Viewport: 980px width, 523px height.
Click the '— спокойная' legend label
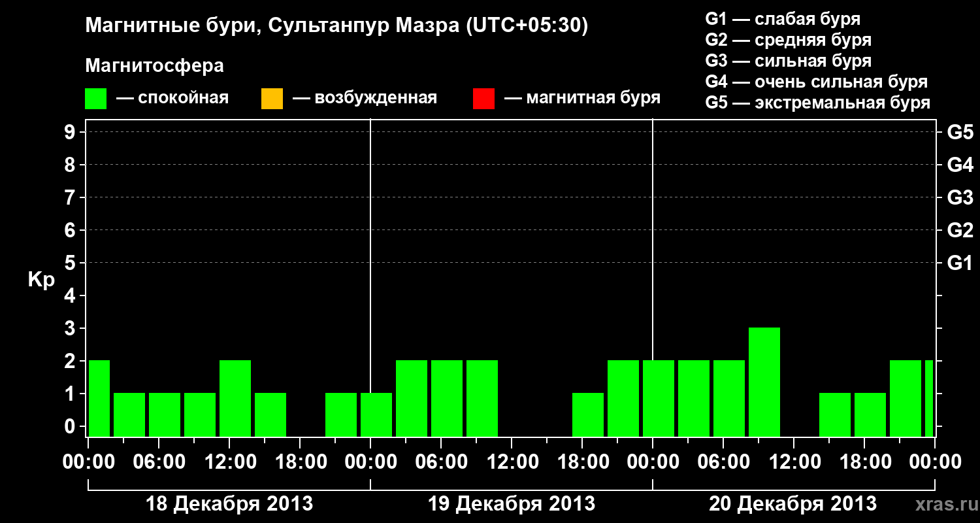(x=172, y=99)
